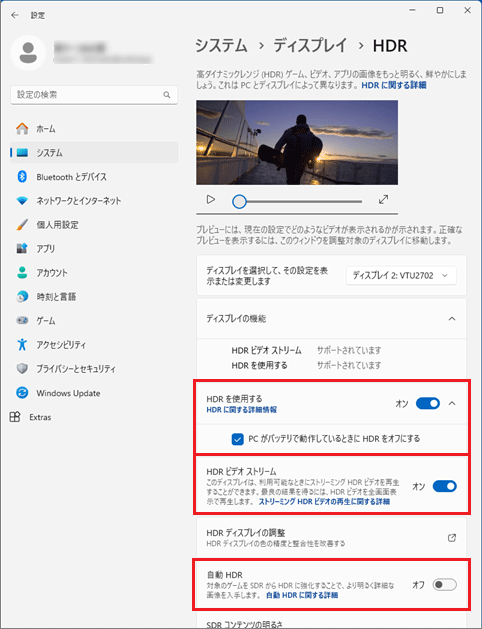The width and height of the screenshot is (482, 629).
Task: Click the Accessibility figure icon
Action: tap(22, 345)
